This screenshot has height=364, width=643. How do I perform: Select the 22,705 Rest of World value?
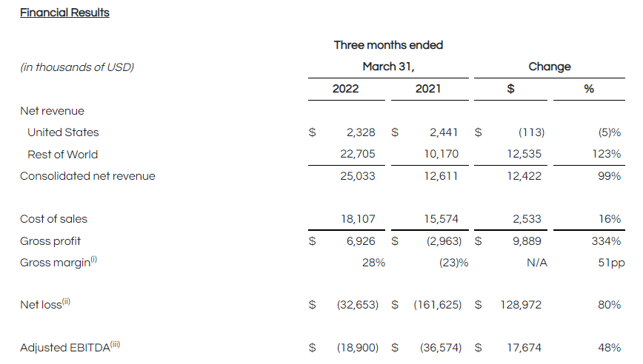click(361, 155)
